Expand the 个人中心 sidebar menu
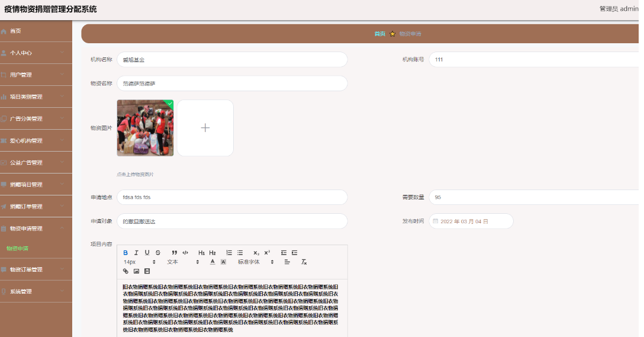 36,53
